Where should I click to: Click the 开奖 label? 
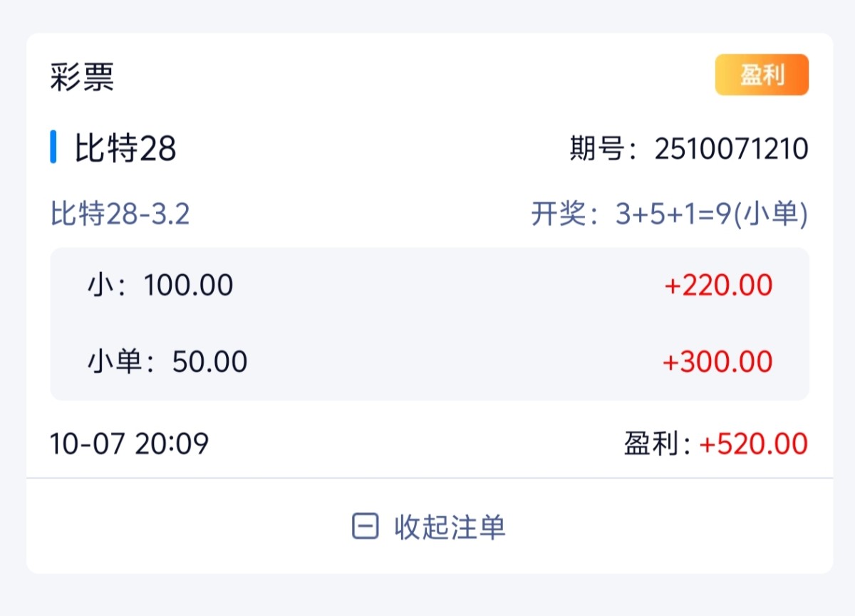[559, 214]
